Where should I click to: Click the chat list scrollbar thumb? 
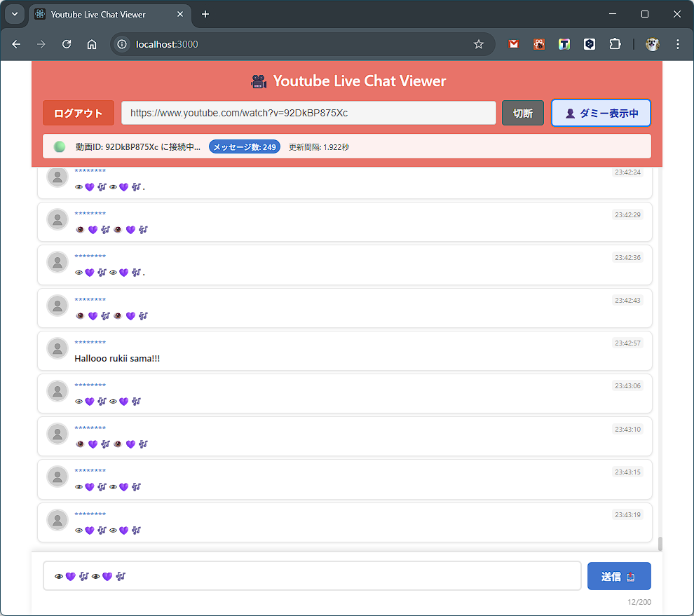[x=660, y=544]
